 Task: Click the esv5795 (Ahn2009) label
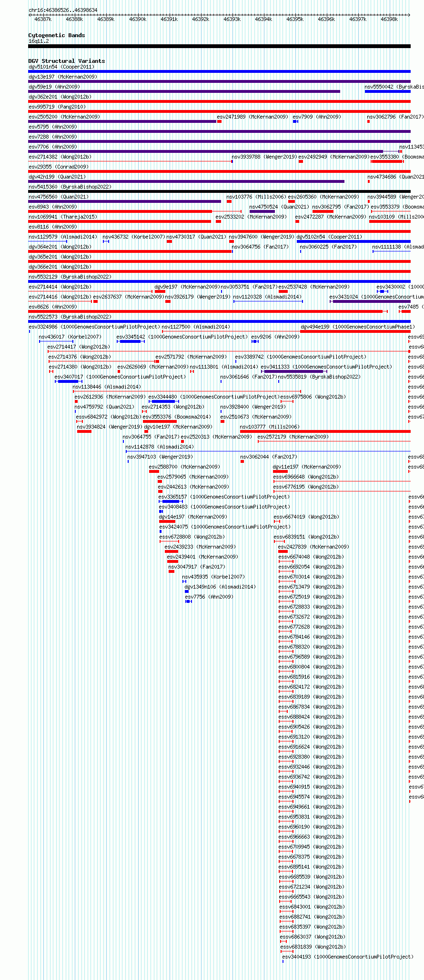click(53, 127)
